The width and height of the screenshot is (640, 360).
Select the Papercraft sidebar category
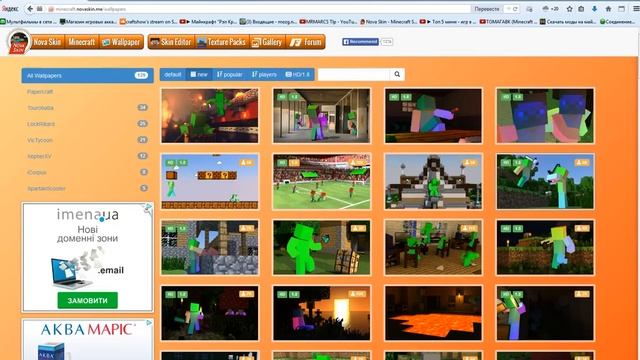pos(40,92)
